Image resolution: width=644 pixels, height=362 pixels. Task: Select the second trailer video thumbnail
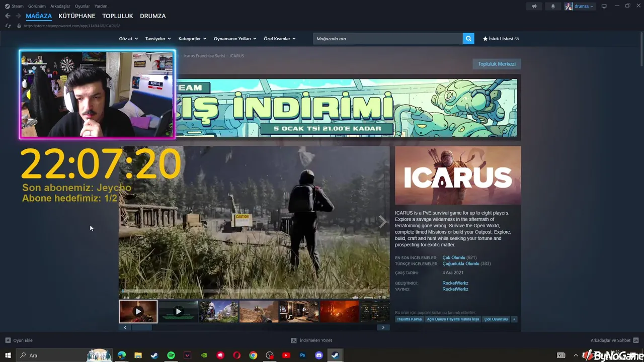178,311
